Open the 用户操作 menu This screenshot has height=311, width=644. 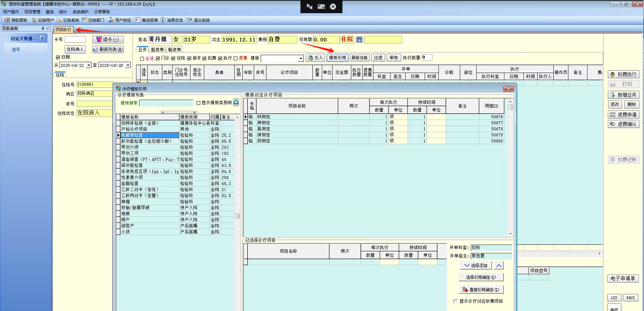pos(11,12)
